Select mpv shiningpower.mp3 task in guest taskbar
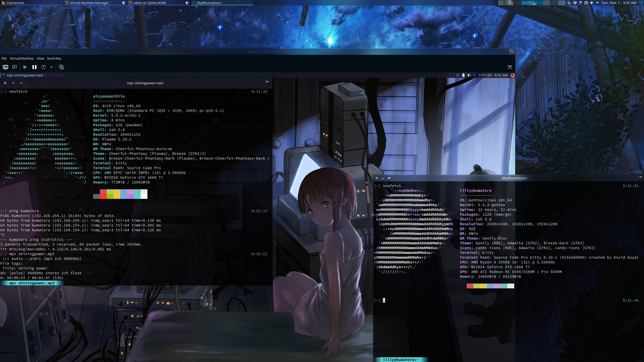Screen dimensions: 644x362 click(x=32, y=75)
